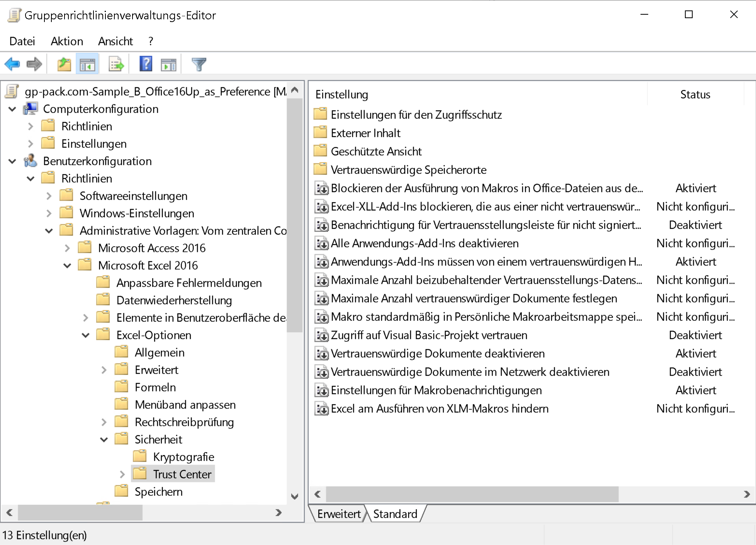Toggle the action pane toolbar icon

[168, 64]
